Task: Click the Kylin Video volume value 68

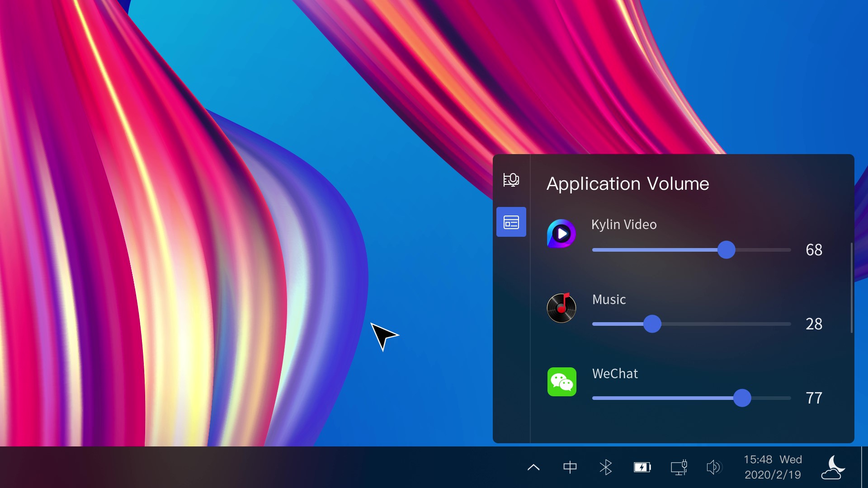Action: (x=814, y=250)
